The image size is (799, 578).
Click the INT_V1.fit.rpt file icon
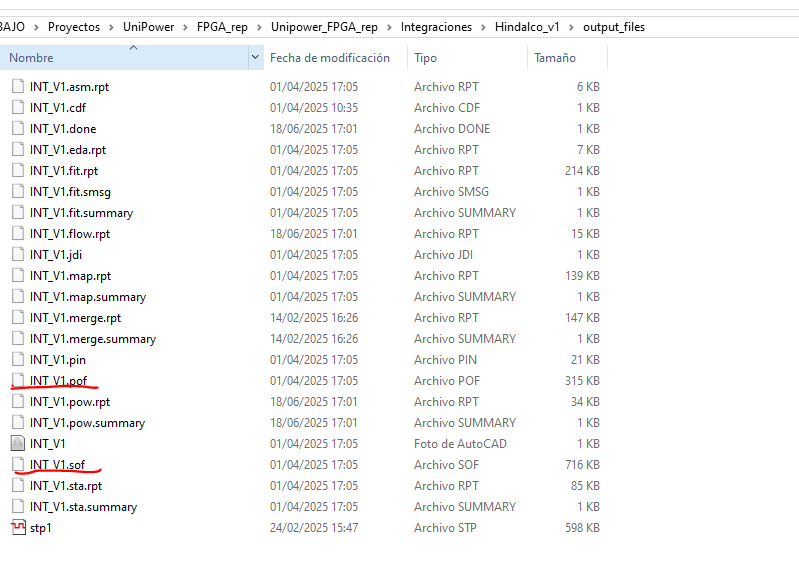(x=18, y=170)
